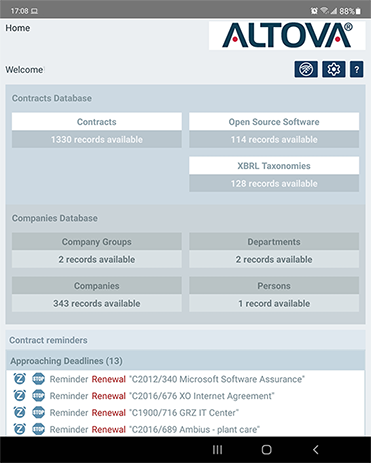Viewport: 371px width, 463px height.
Task: Open Departments list
Action: [274, 241]
